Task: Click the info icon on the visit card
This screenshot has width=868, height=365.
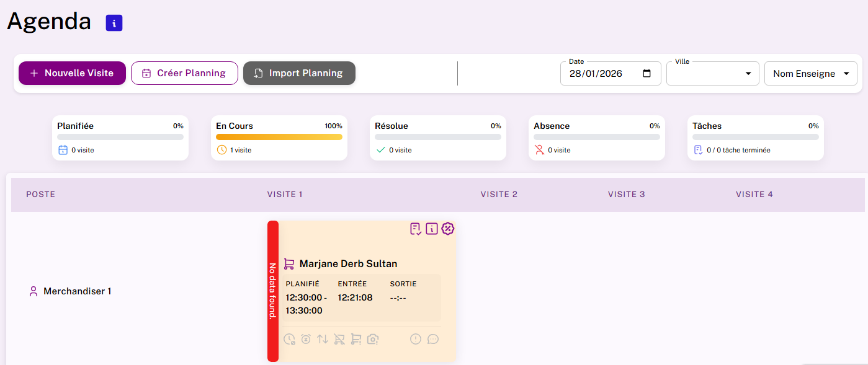Action: pyautogui.click(x=432, y=229)
